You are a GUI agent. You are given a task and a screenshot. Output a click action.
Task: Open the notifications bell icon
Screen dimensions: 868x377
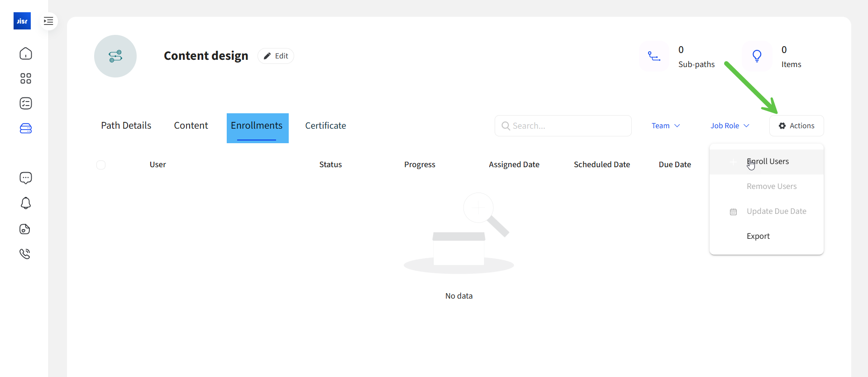pos(26,203)
